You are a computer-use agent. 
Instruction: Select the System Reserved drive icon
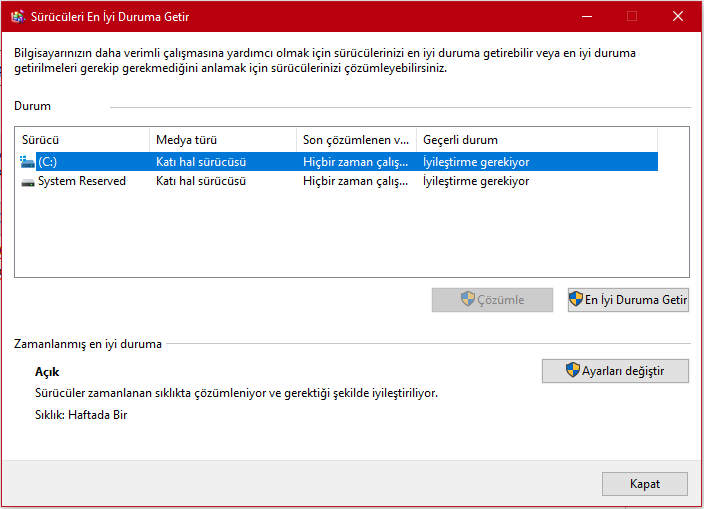[x=28, y=182]
